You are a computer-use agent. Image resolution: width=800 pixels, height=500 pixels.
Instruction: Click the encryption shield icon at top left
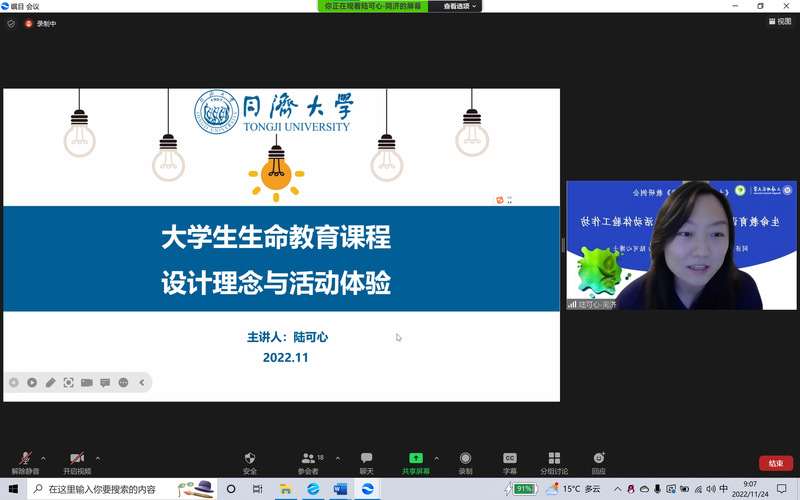pos(11,23)
